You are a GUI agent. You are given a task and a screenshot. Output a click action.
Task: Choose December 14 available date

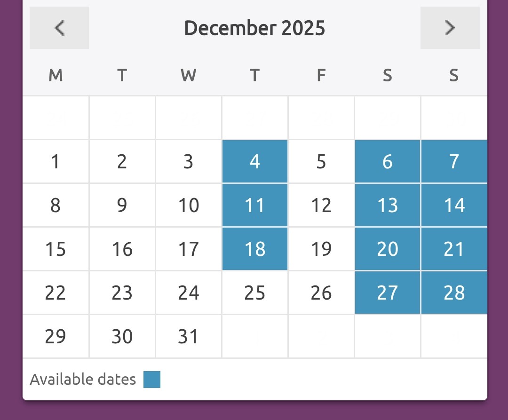pyautogui.click(x=454, y=205)
